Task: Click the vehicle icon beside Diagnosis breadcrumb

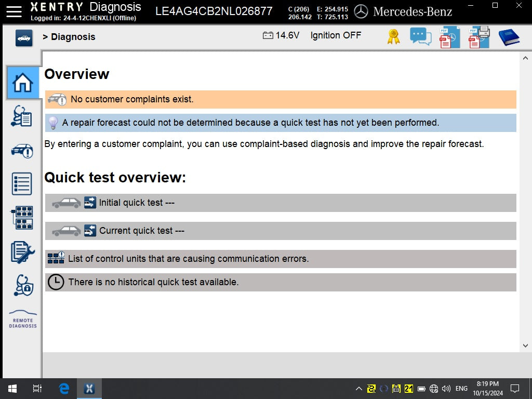Action: (24, 38)
